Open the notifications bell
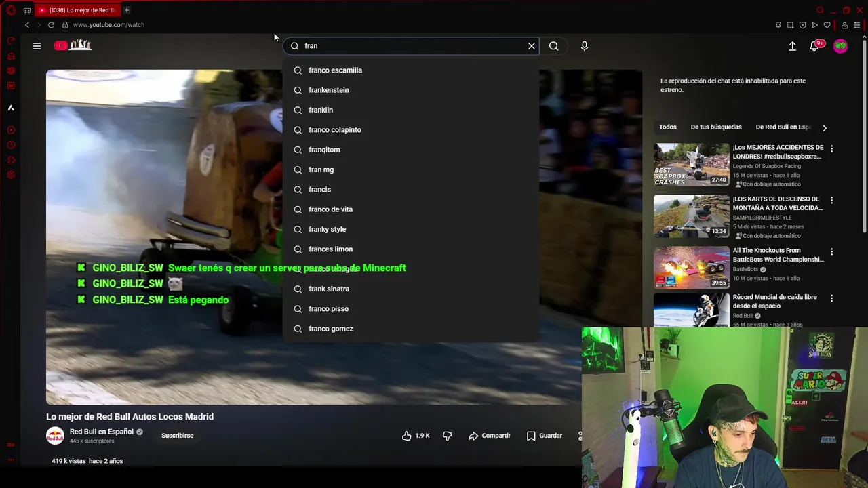The image size is (868, 488). click(815, 45)
